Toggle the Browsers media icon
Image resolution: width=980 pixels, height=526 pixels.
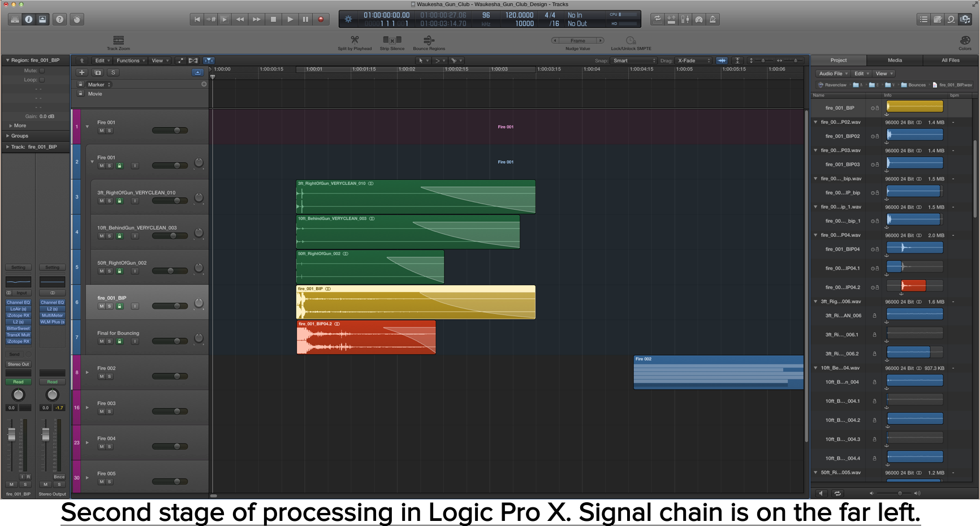(x=965, y=19)
